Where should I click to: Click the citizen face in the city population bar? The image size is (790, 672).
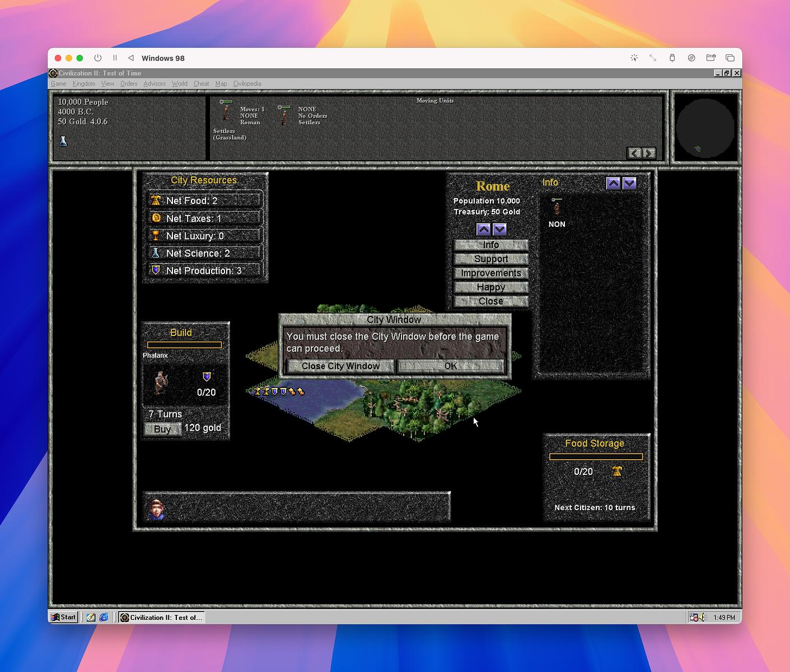(x=157, y=510)
